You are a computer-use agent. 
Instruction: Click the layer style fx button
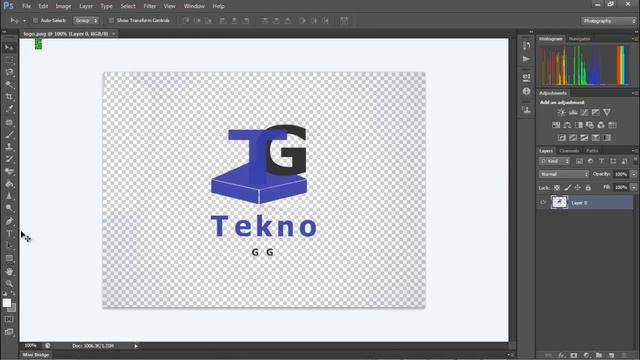click(562, 356)
